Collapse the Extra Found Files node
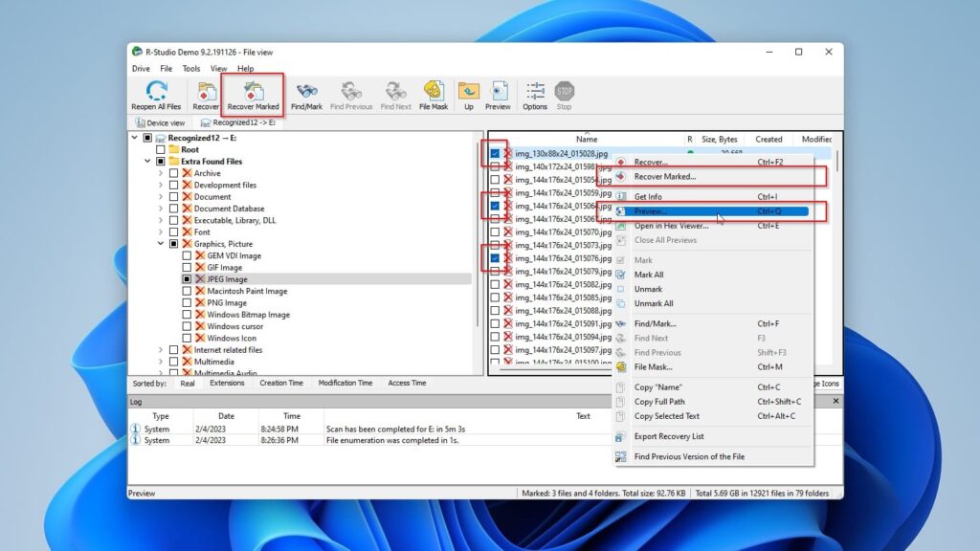980x551 pixels. pos(147,161)
